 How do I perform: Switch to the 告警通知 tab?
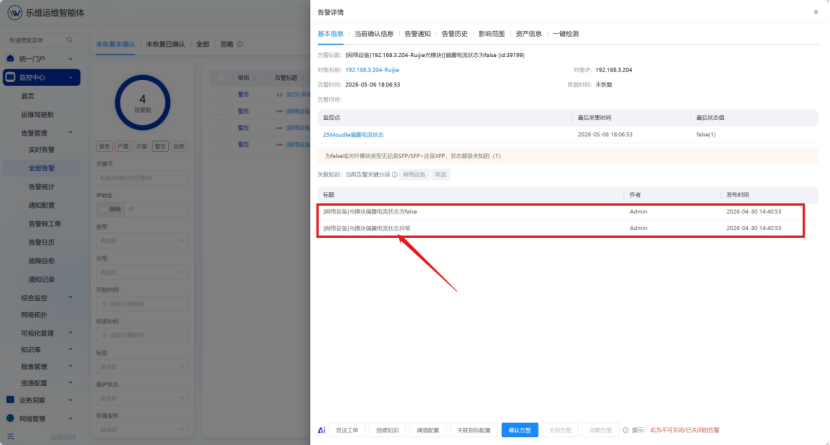tap(417, 34)
